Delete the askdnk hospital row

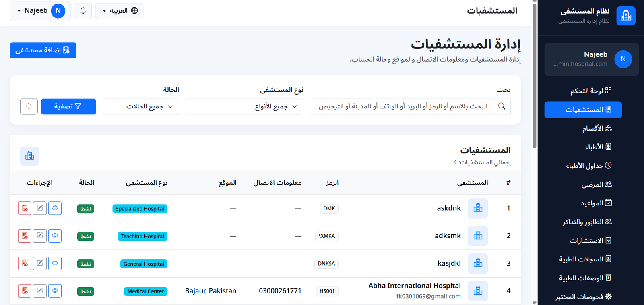click(25, 208)
